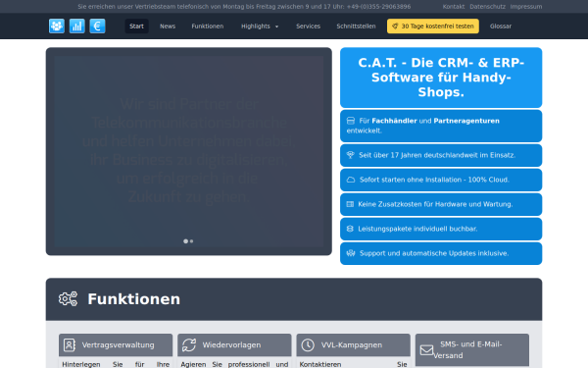Click 'Keine Zusatzkosten für Hardware' text

click(435, 204)
